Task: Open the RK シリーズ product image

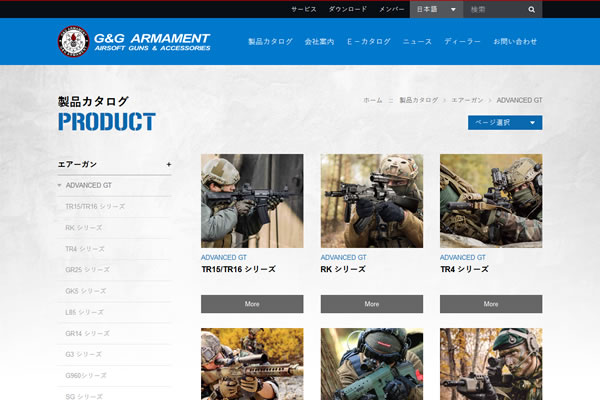Action: [x=372, y=201]
